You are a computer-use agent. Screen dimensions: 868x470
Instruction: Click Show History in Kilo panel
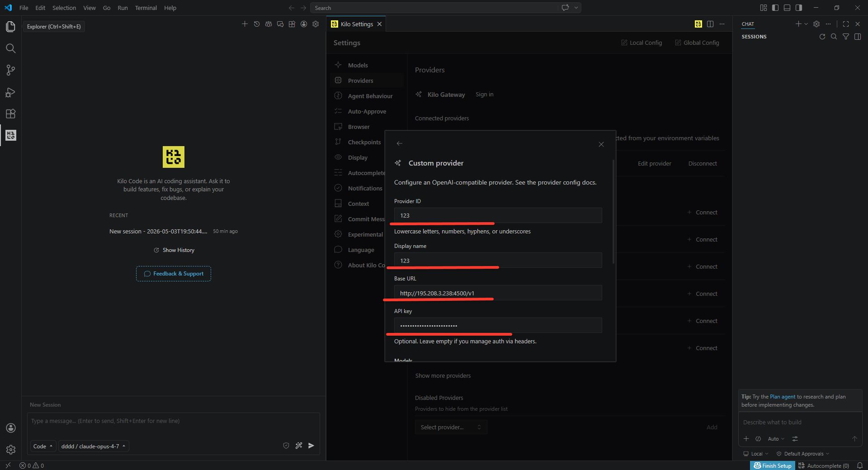point(174,250)
